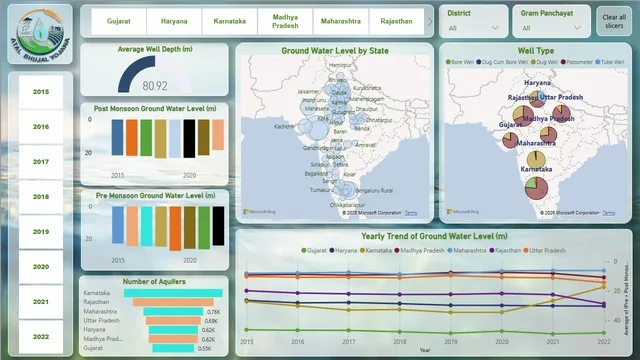
Task: Click Maharashtra bar in Number of Aquifers
Action: 173,311
